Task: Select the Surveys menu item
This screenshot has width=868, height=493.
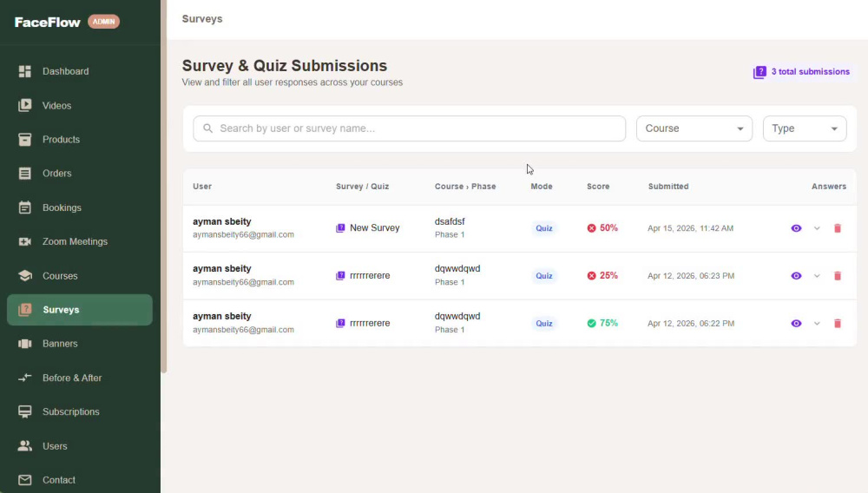Action: tap(80, 310)
